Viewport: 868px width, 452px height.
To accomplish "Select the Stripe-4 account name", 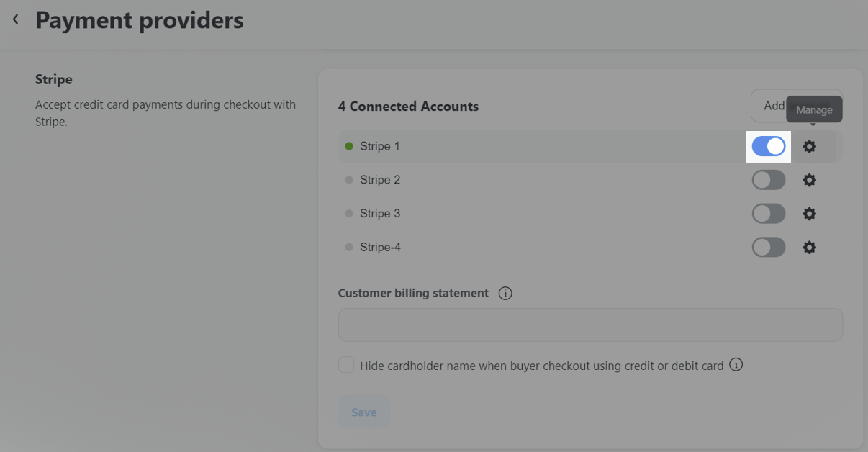I will 380,248.
